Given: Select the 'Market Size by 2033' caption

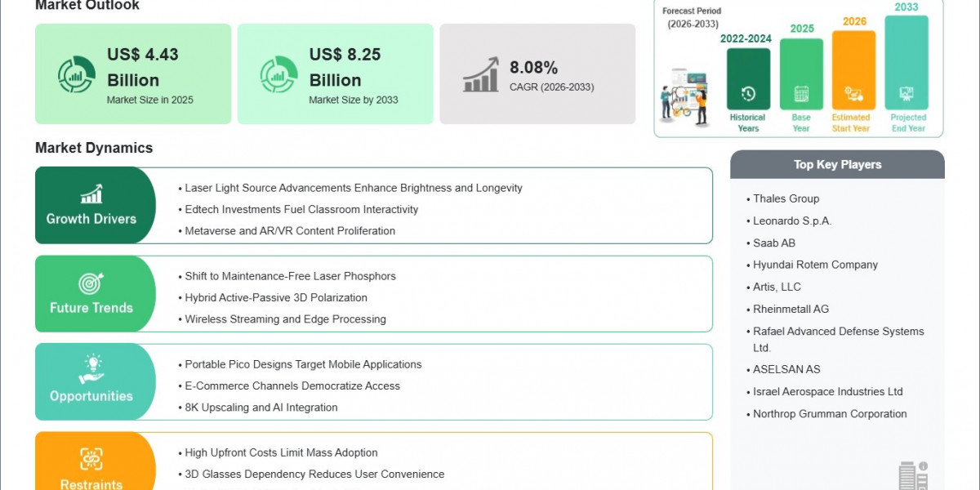Looking at the screenshot, I should [354, 100].
